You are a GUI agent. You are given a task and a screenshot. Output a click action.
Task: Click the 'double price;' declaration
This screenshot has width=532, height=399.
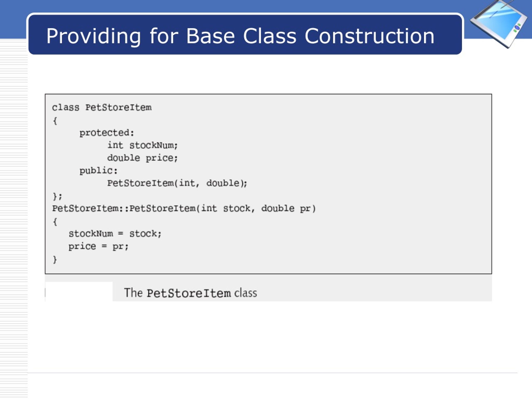(x=142, y=158)
